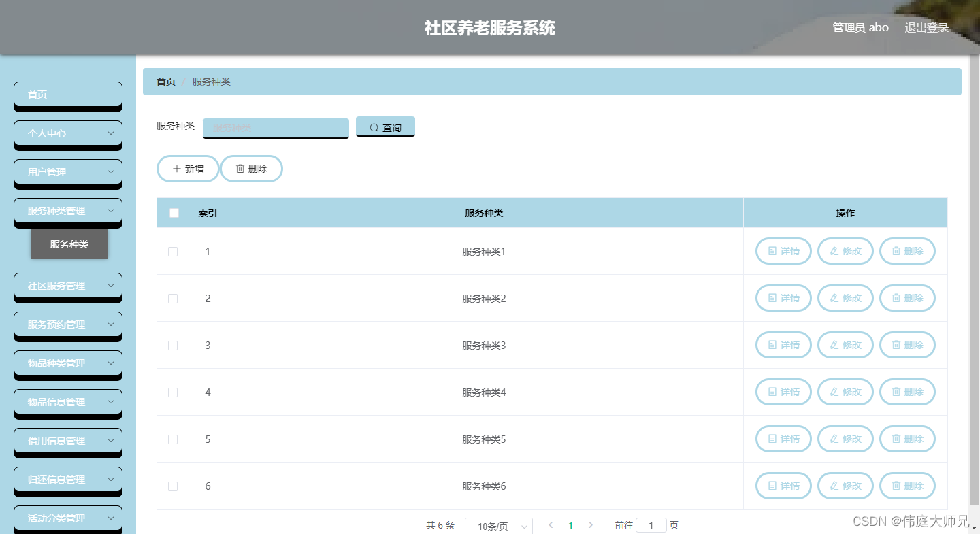Go to previous page arrow in pagination
Screen dimensions: 980x534
551,525
